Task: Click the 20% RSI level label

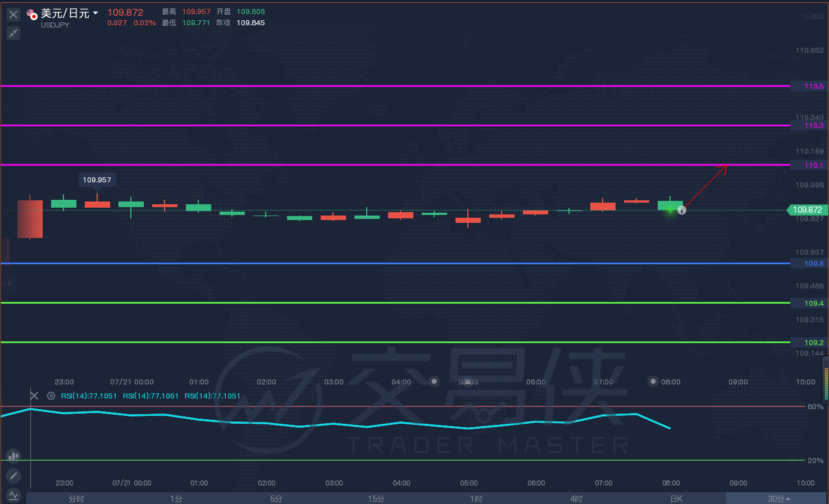Action: [816, 460]
